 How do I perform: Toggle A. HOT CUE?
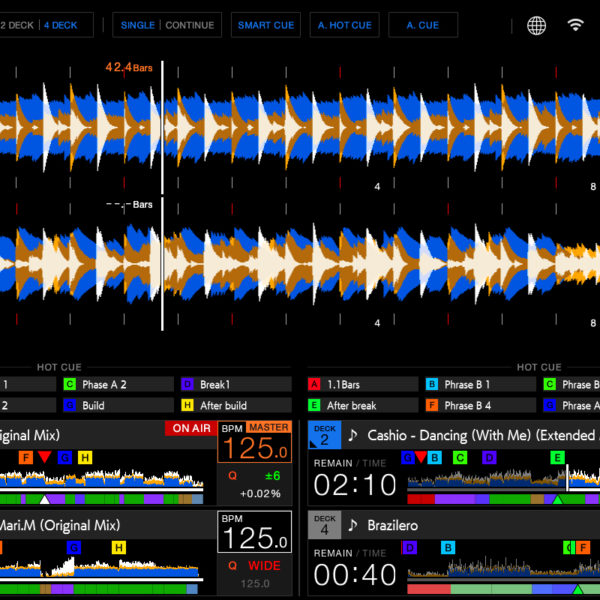[344, 25]
